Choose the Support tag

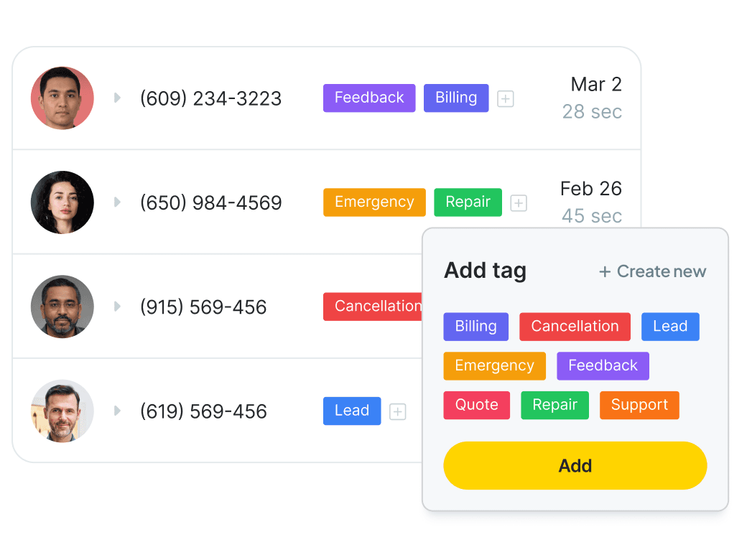coord(639,405)
